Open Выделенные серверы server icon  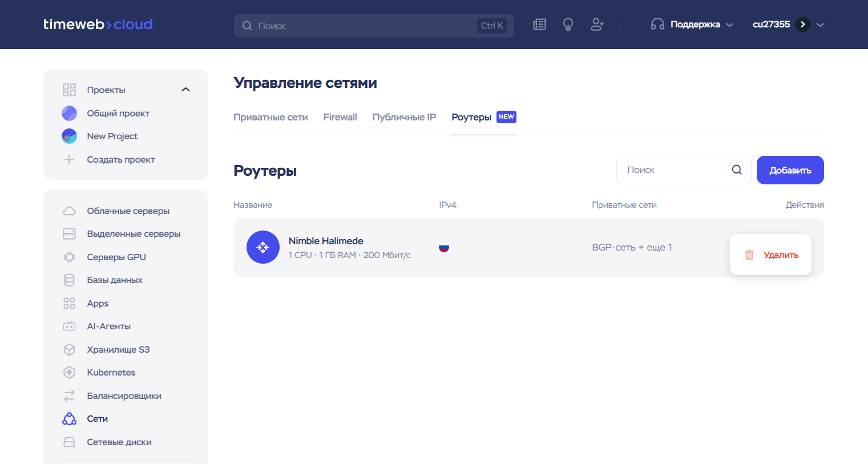pos(69,234)
